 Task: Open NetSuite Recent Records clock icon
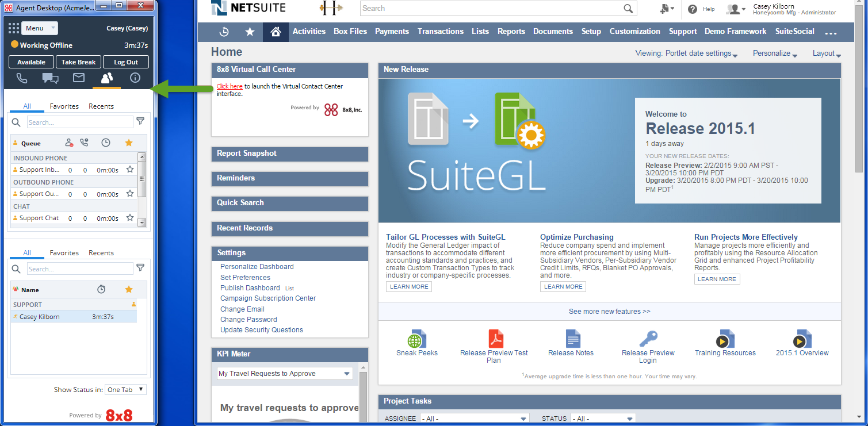coord(224,32)
